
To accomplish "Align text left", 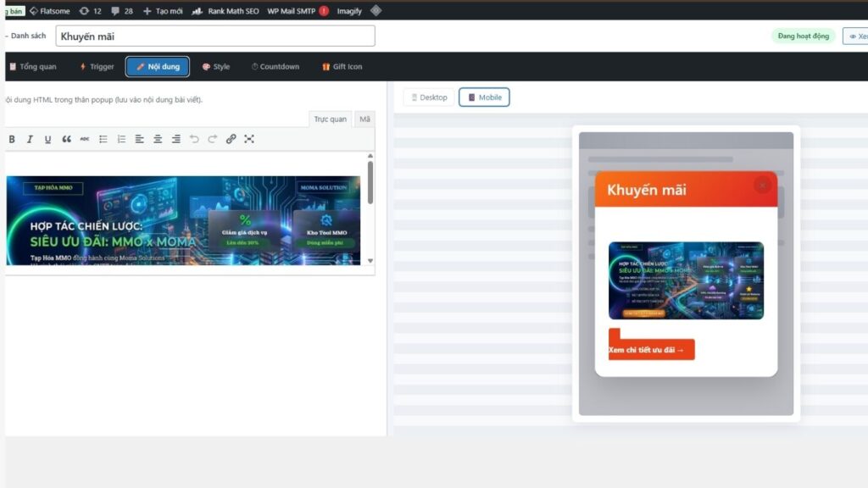I will [140, 139].
